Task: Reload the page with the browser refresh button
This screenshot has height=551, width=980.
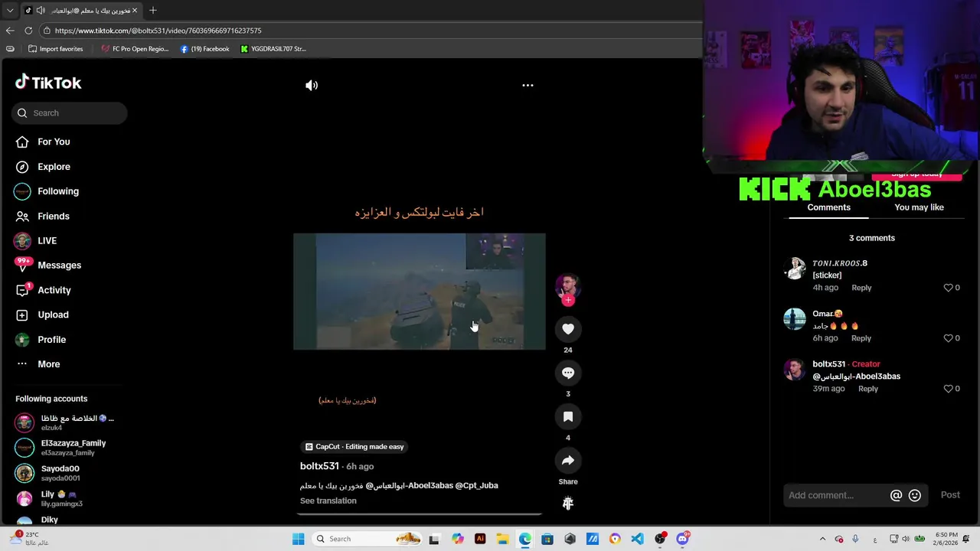Action: coord(28,31)
